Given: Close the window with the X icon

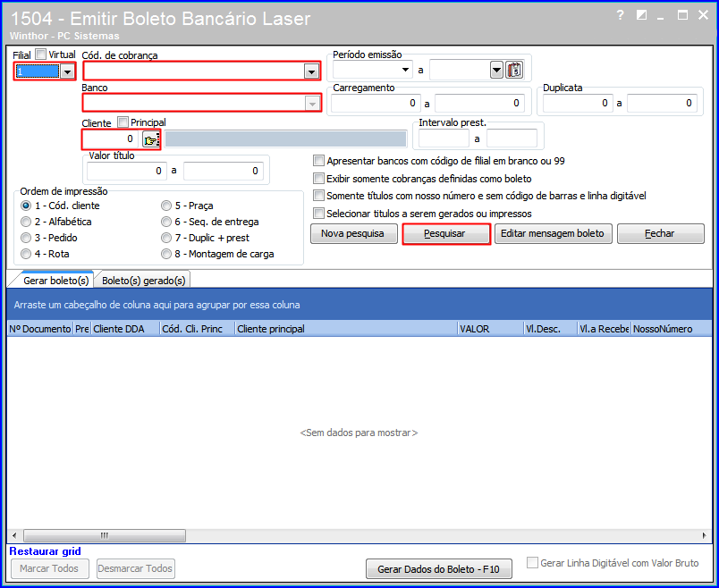Looking at the screenshot, I should 703,15.
